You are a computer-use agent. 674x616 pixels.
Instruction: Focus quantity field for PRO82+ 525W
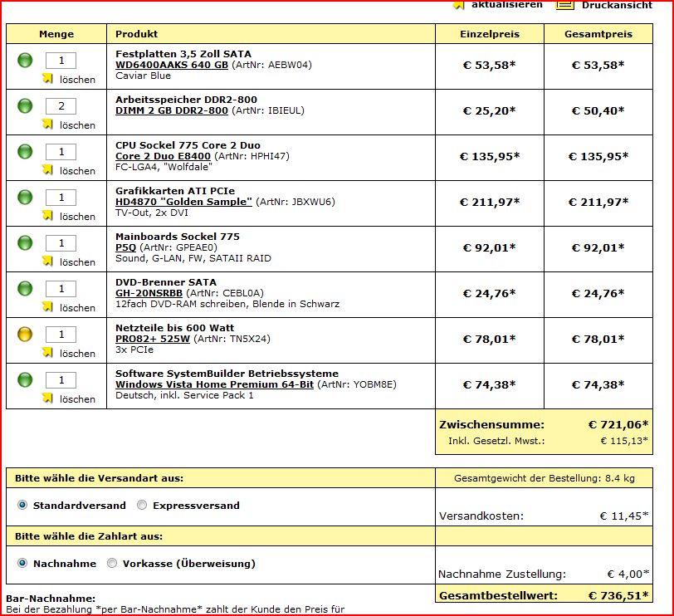tap(61, 335)
